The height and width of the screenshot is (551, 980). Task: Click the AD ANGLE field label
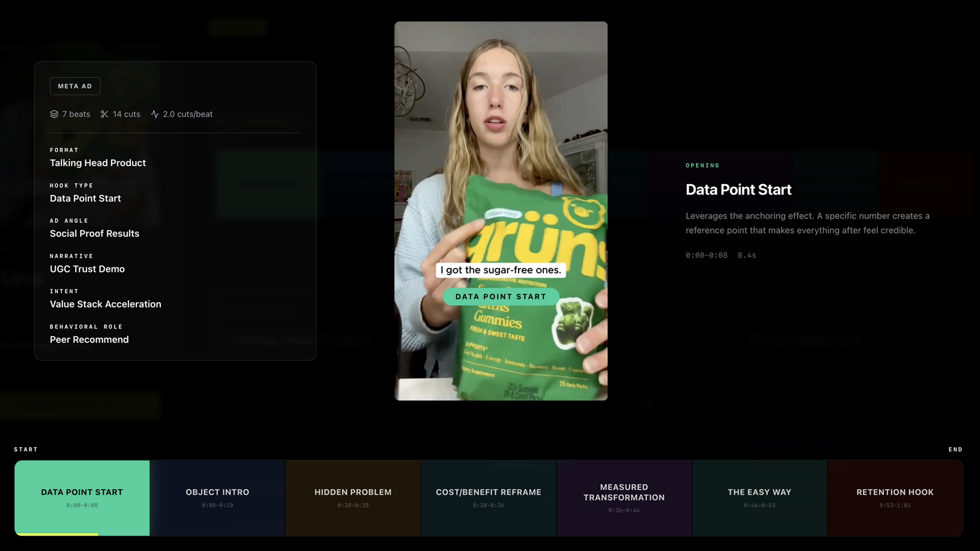tap(69, 221)
